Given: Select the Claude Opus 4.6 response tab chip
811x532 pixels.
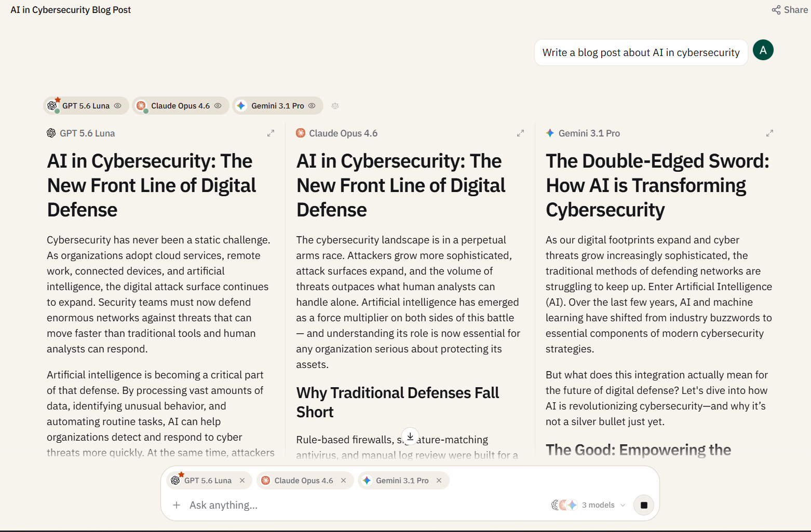Looking at the screenshot, I should click(x=180, y=106).
